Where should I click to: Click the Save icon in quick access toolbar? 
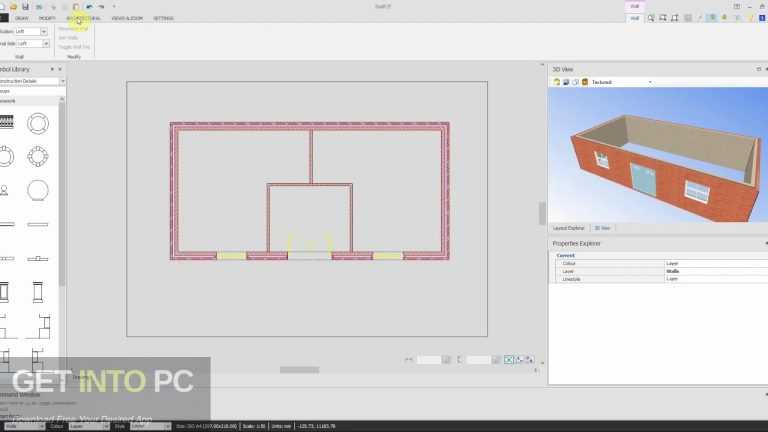tap(25, 7)
